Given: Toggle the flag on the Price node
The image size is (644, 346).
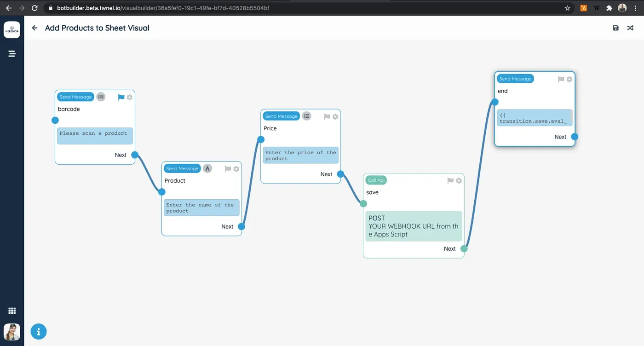Looking at the screenshot, I should point(327,117).
